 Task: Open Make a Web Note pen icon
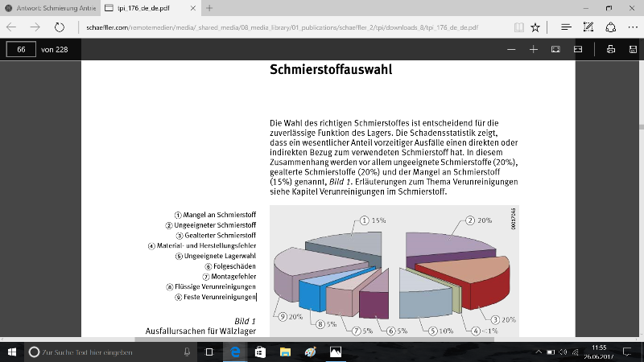[x=588, y=27]
